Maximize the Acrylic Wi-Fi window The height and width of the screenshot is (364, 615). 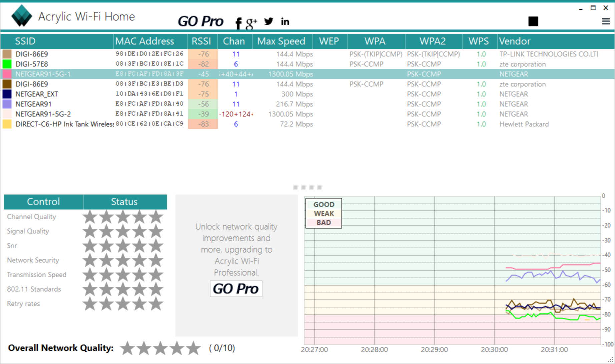tap(593, 8)
